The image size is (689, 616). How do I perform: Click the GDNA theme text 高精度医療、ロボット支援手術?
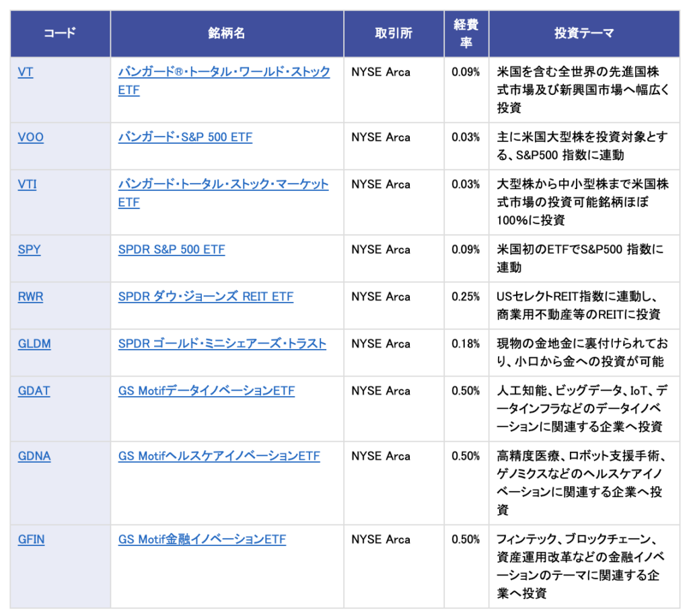[x=578, y=456]
